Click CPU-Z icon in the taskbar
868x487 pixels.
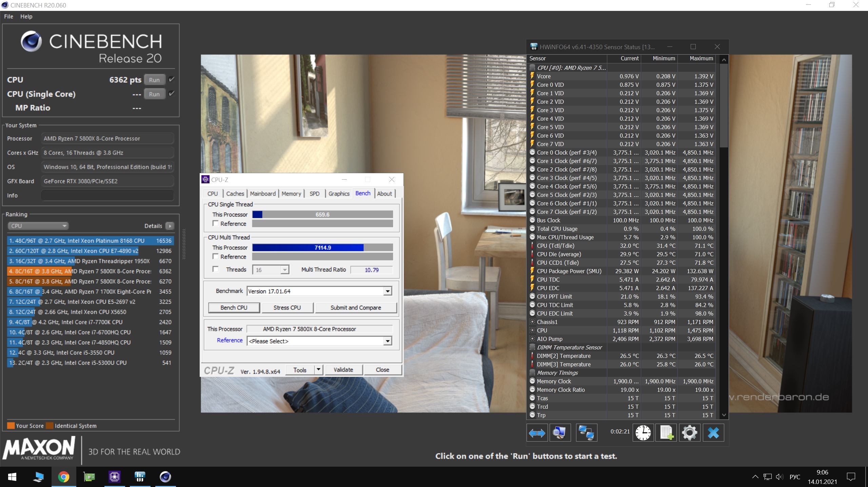click(x=114, y=477)
